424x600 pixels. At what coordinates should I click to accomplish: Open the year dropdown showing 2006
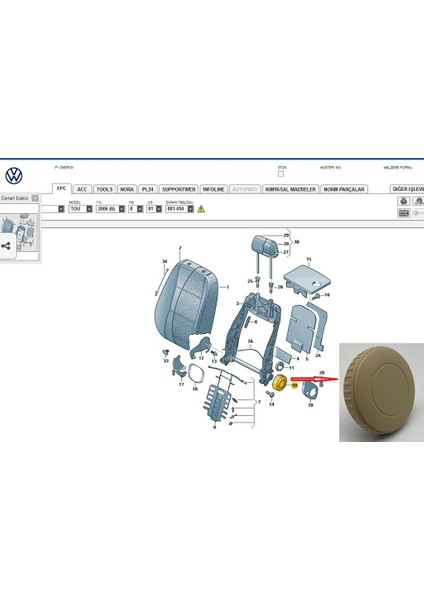110,209
